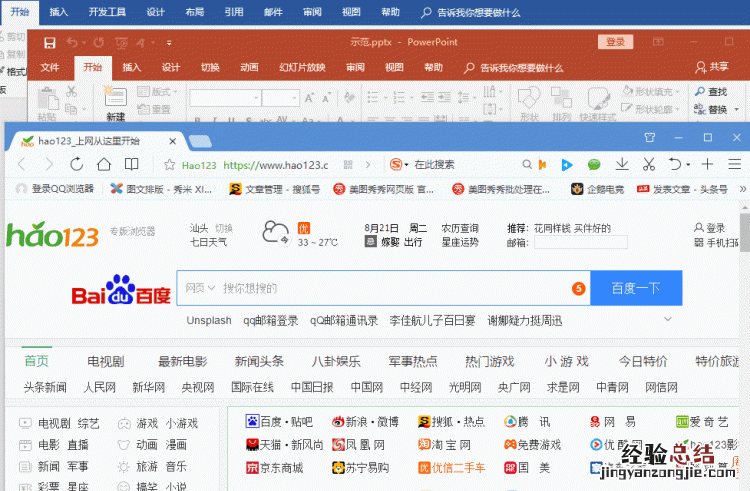Go to browser home page icon
750x491 pixels.
[x=104, y=164]
